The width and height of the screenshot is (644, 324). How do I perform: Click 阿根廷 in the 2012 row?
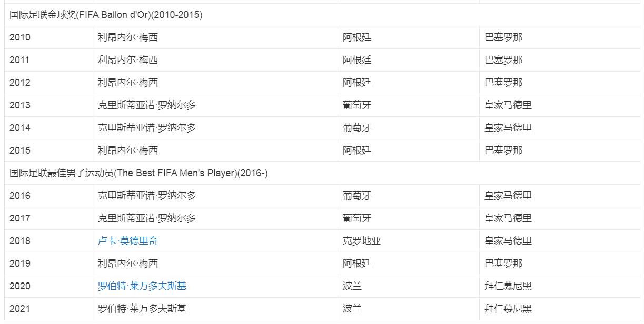coord(356,83)
